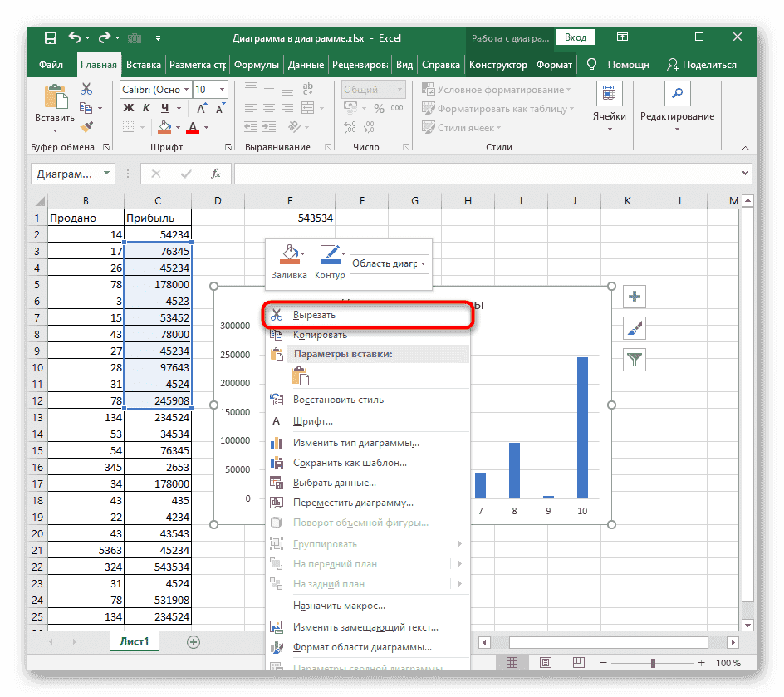The image size is (784, 697).
Task: Open the Name Box dropdown arrow
Action: (106, 174)
